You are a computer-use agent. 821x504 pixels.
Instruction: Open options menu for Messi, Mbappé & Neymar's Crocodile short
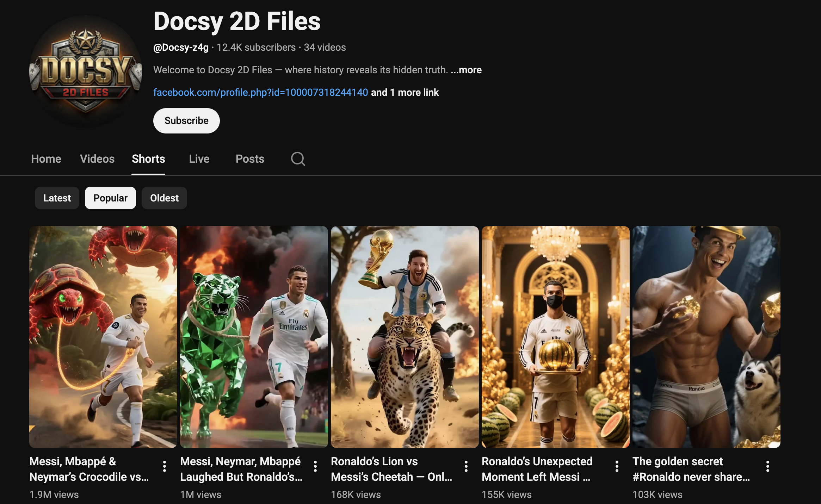(165, 466)
